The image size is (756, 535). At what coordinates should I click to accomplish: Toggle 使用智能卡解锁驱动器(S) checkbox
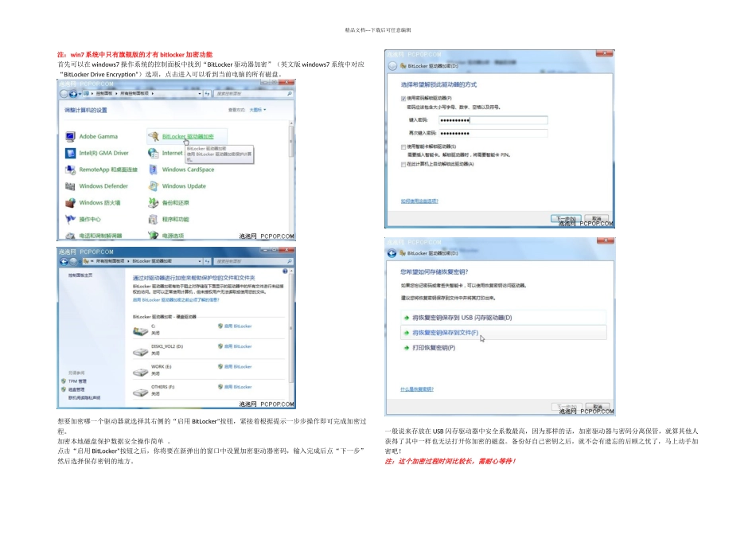pos(403,146)
